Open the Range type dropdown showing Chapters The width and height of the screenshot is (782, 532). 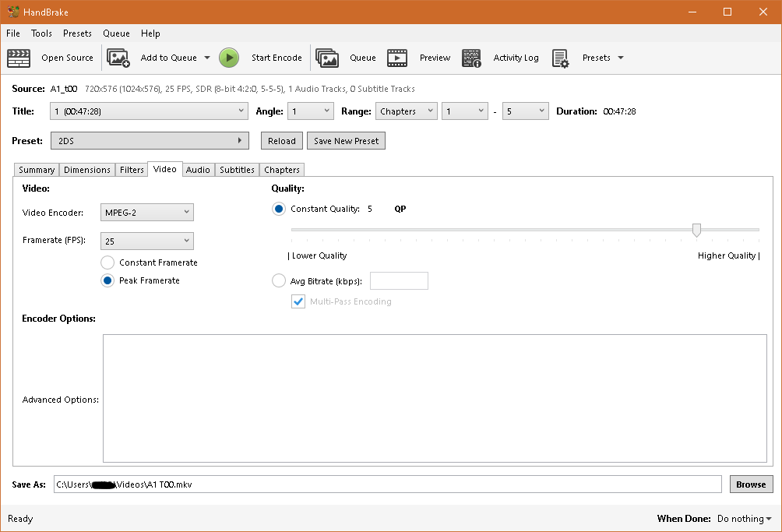[406, 111]
